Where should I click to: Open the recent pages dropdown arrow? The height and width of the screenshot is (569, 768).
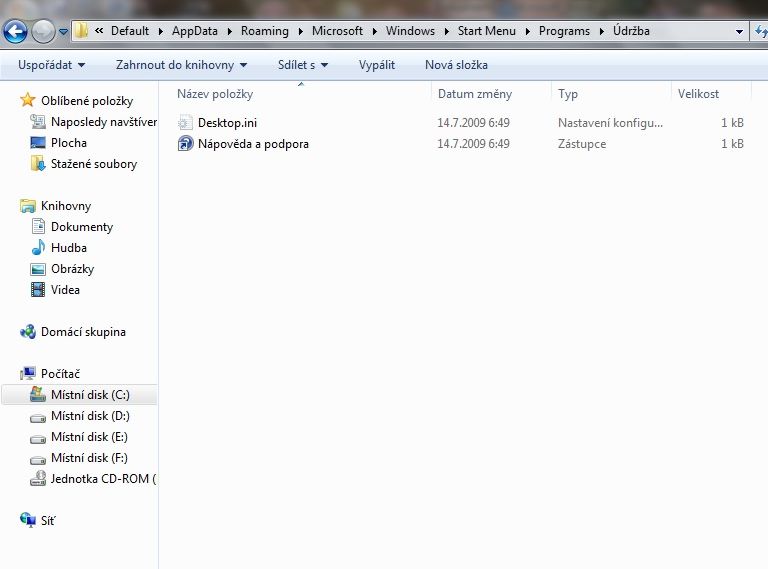(x=63, y=32)
